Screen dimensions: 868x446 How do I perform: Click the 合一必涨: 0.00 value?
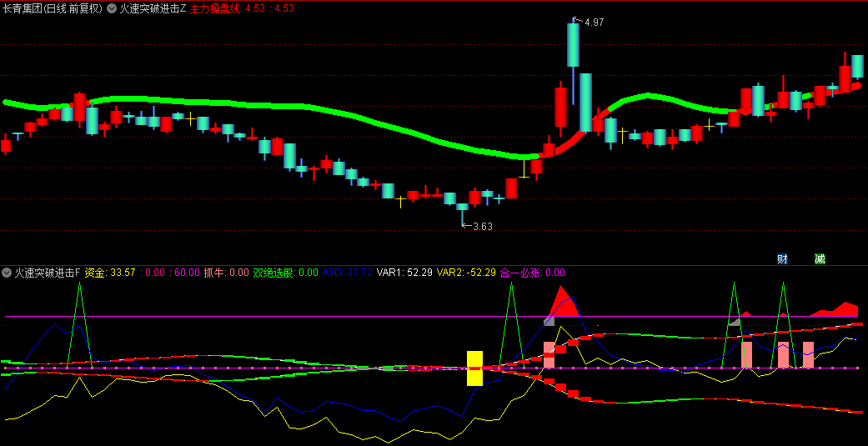click(532, 273)
